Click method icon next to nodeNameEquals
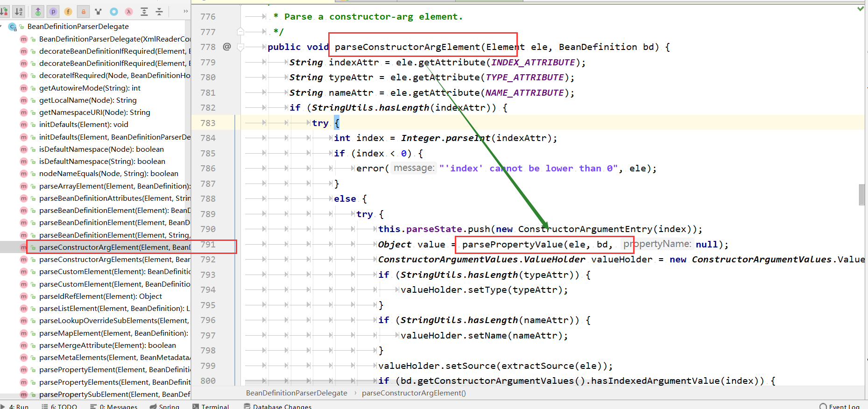This screenshot has height=409, width=868. [x=24, y=174]
